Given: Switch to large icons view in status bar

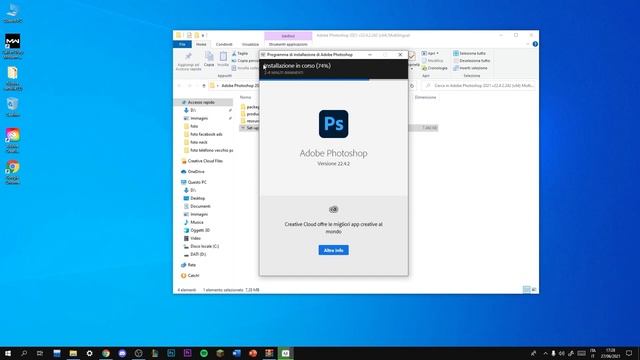Looking at the screenshot, I should 534,289.
